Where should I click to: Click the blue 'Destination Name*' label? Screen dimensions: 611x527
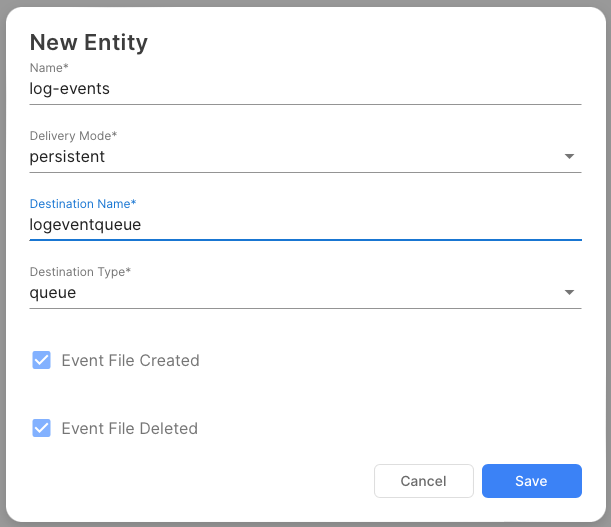[83, 203]
